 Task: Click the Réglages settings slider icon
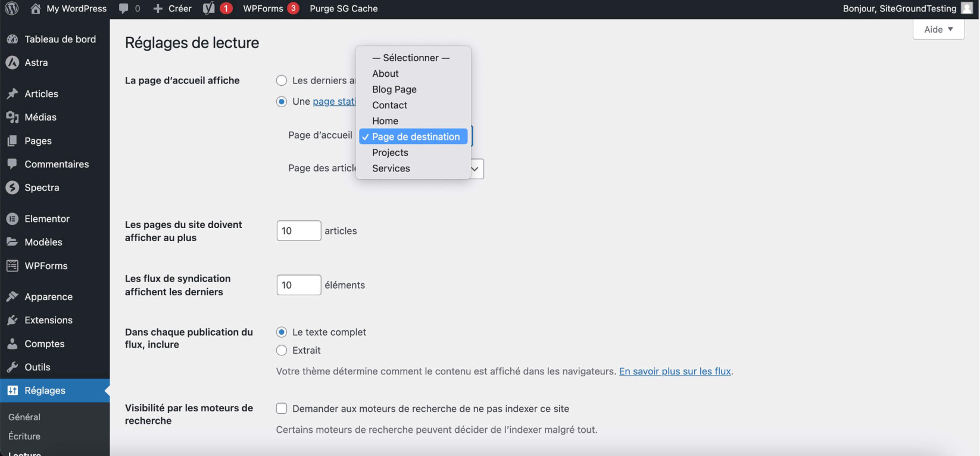coord(12,391)
